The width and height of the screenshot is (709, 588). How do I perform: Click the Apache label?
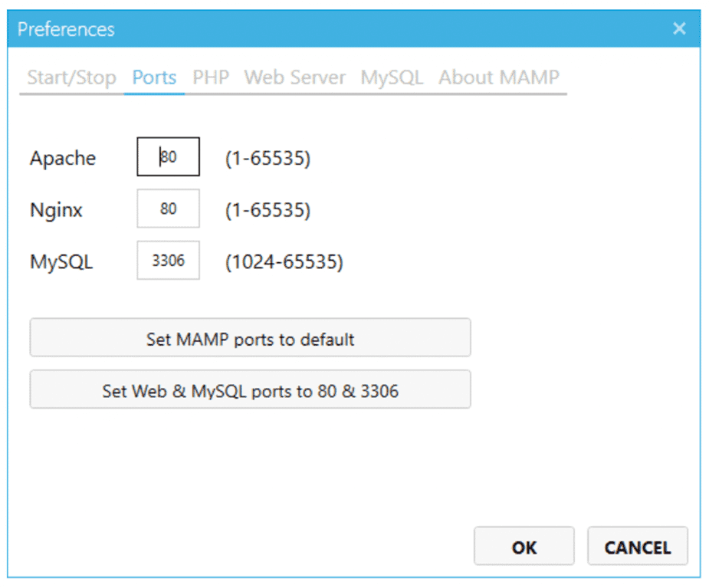[62, 159]
